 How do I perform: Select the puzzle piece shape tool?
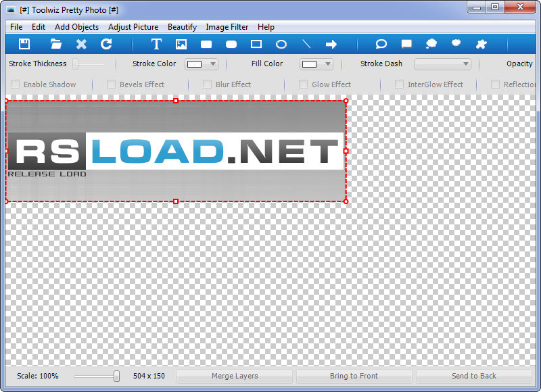point(481,44)
